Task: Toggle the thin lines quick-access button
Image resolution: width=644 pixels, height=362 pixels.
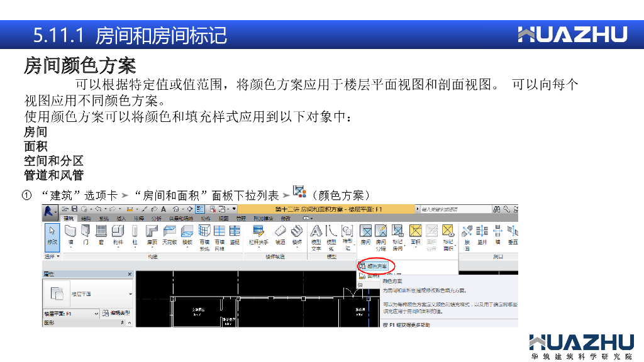Action: 200,209
